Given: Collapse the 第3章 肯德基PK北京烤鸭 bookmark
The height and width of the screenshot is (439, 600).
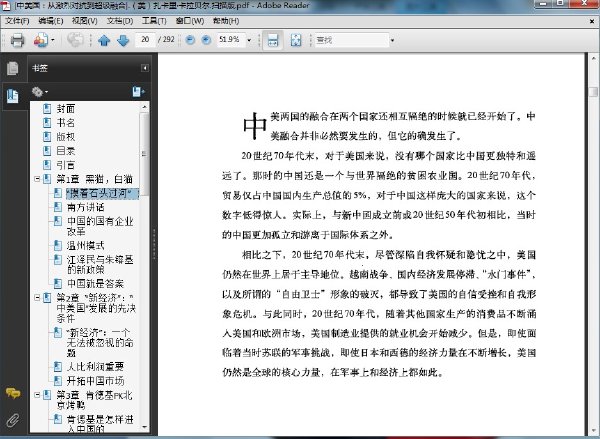Looking at the screenshot, I should (37, 395).
